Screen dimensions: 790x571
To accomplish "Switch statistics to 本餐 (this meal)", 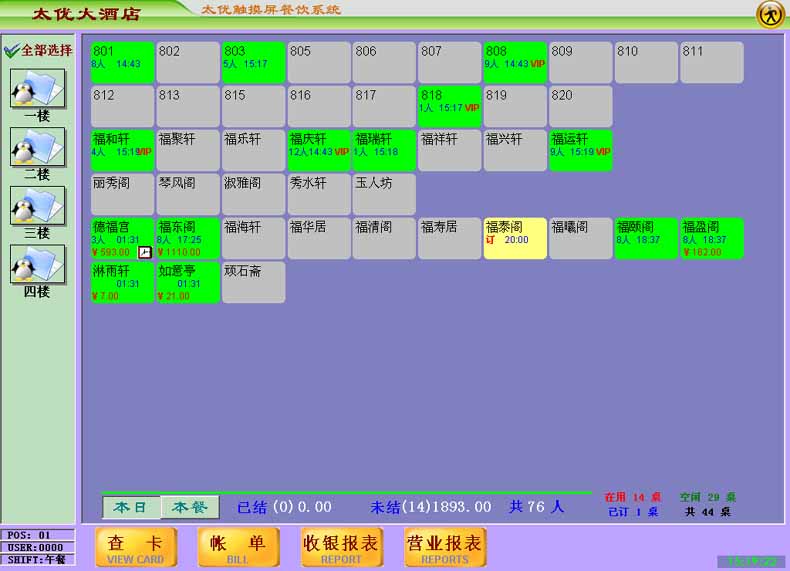I will point(189,507).
